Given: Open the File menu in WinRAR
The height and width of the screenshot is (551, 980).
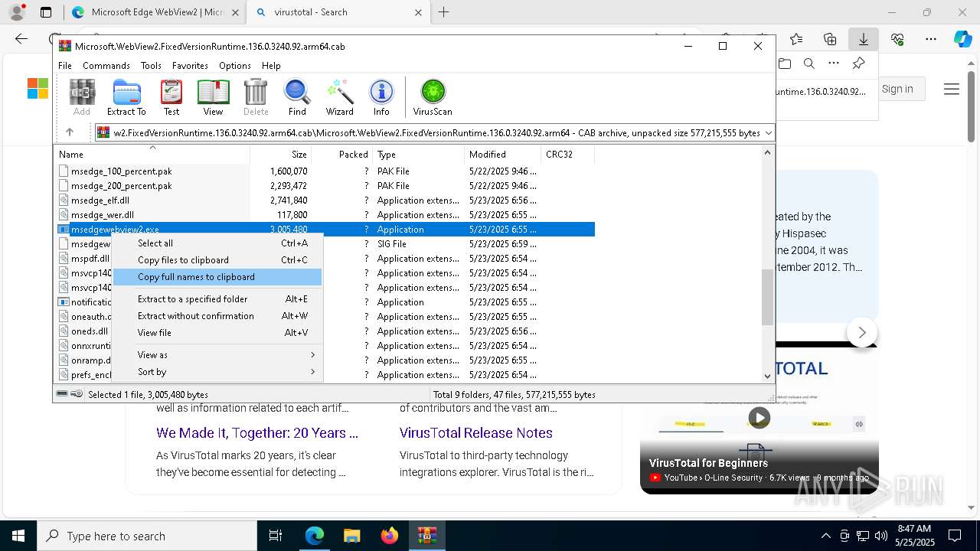Looking at the screenshot, I should coord(65,66).
